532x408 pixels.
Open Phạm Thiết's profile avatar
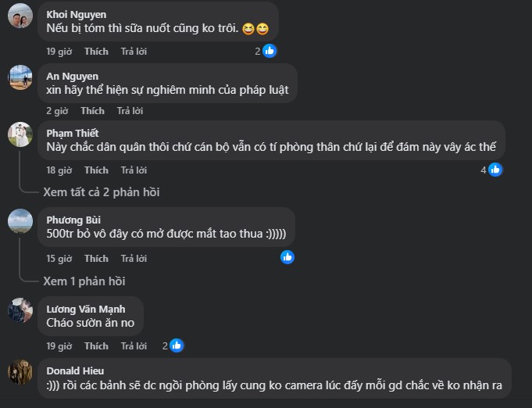click(x=20, y=134)
